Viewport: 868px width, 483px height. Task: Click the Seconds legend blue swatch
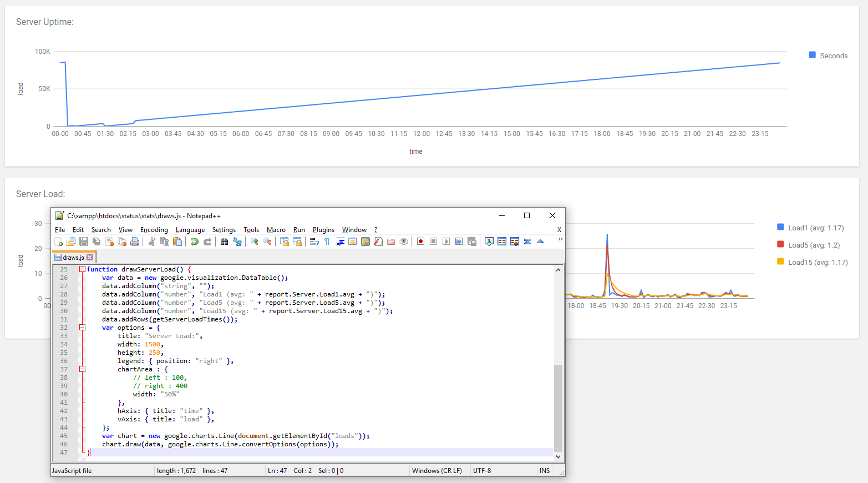(x=813, y=55)
